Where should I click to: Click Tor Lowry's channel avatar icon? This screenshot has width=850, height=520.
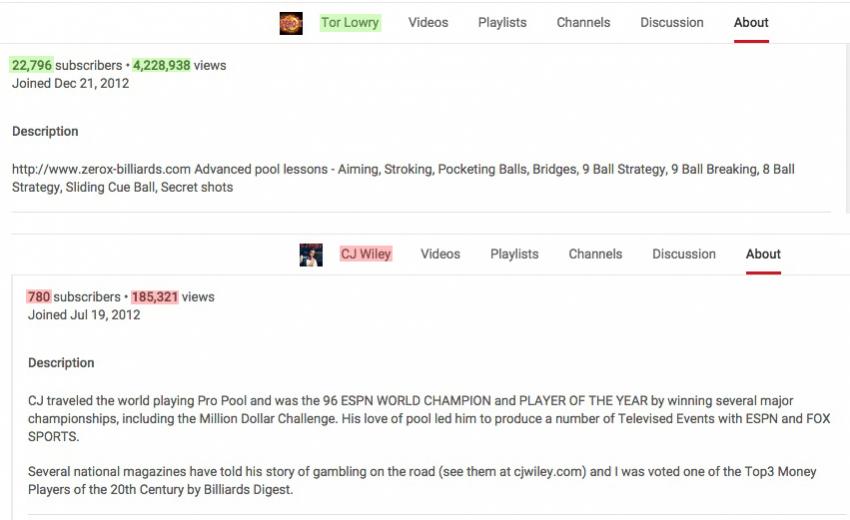(x=291, y=23)
